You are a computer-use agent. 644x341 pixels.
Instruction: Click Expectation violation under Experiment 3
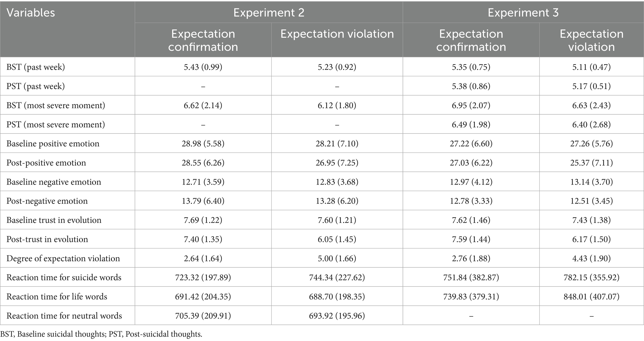point(591,40)
